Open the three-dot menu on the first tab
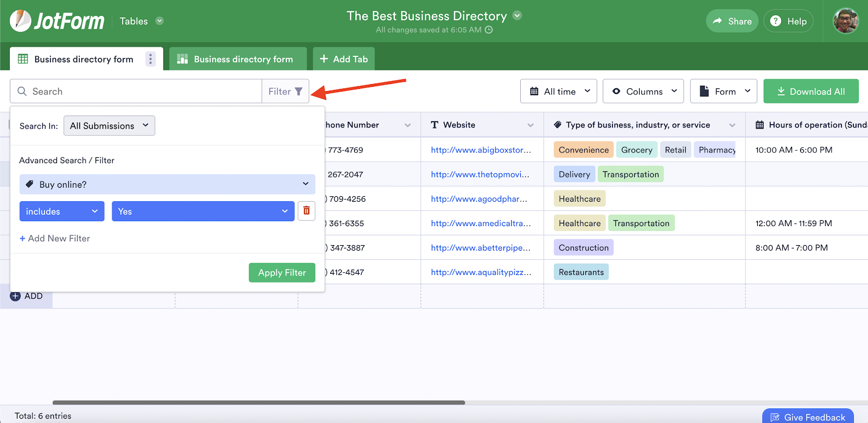This screenshot has width=868, height=423. (150, 59)
